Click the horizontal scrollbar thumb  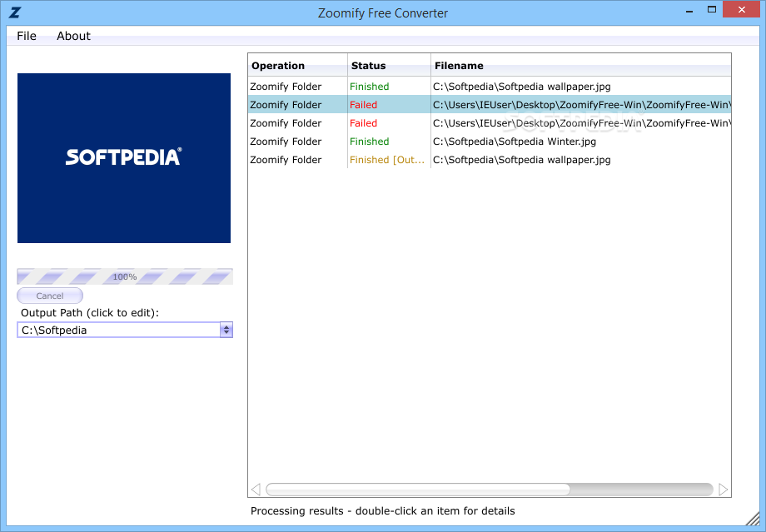[x=418, y=489]
